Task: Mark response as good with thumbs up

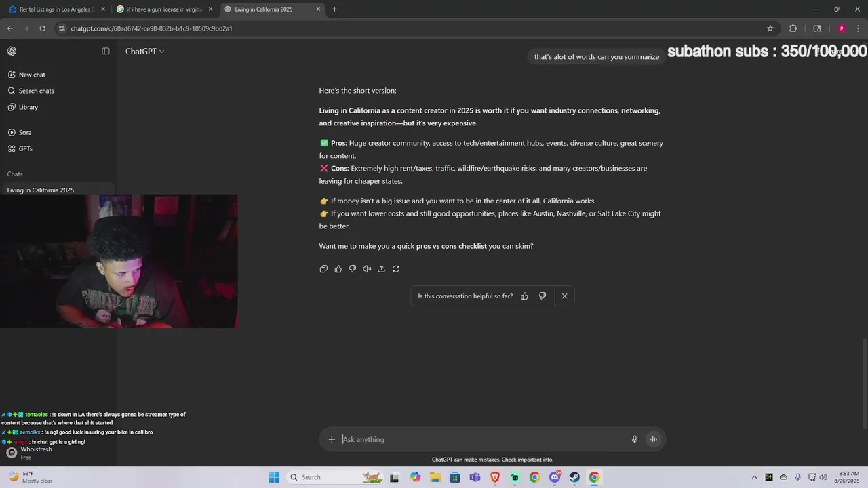Action: [x=338, y=269]
